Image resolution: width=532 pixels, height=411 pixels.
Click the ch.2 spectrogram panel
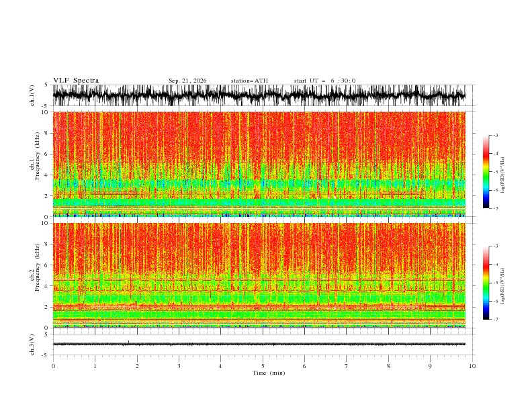pos(259,275)
